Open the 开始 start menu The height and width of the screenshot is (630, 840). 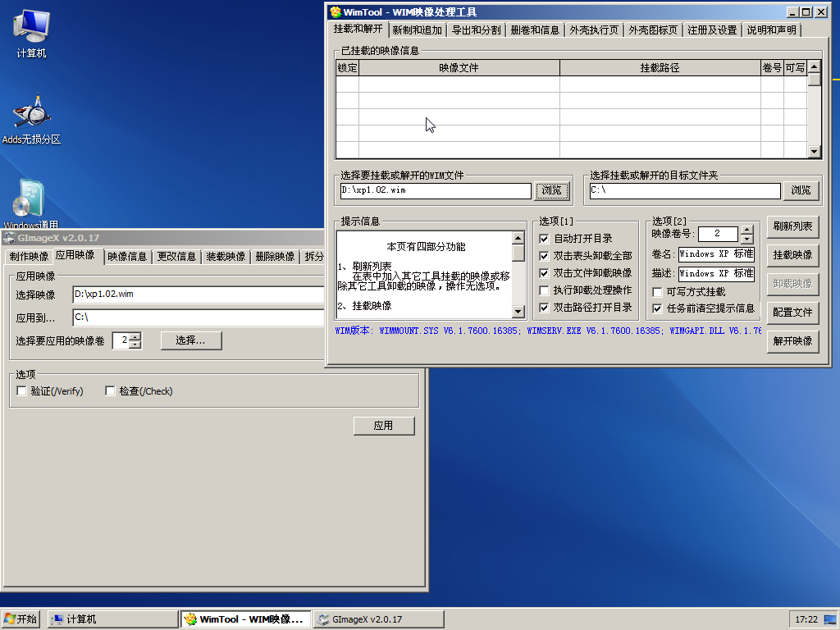tap(21, 619)
